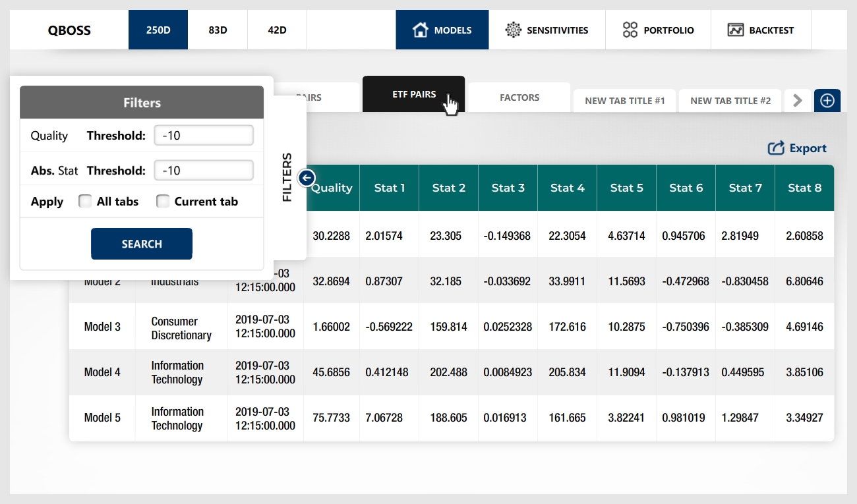Enable the All tabs checkbox
The image size is (857, 504).
pyautogui.click(x=85, y=202)
